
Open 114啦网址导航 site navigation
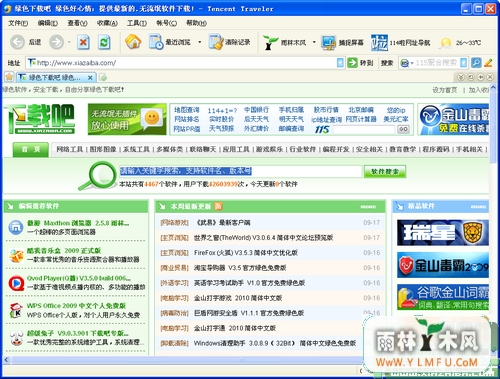pyautogui.click(x=401, y=42)
